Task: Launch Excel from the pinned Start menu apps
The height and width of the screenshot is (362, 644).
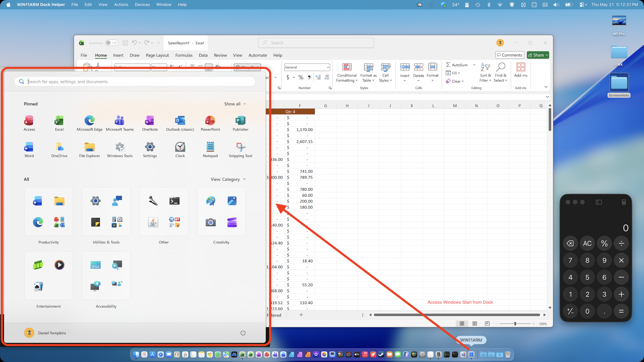Action: [x=59, y=123]
